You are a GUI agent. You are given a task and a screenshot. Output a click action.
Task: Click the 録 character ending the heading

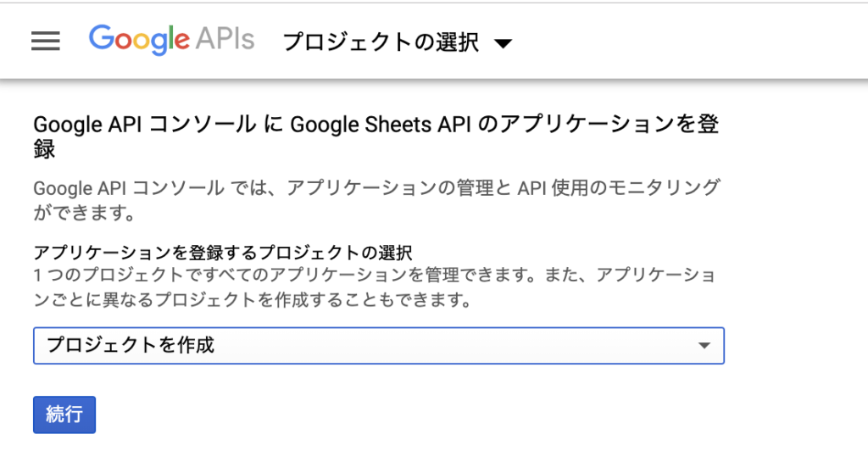click(44, 149)
